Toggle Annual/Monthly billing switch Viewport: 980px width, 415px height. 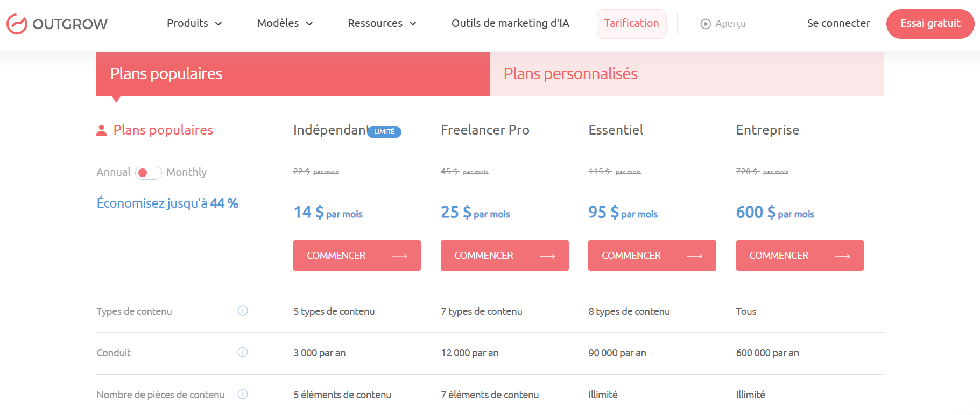[x=148, y=173]
